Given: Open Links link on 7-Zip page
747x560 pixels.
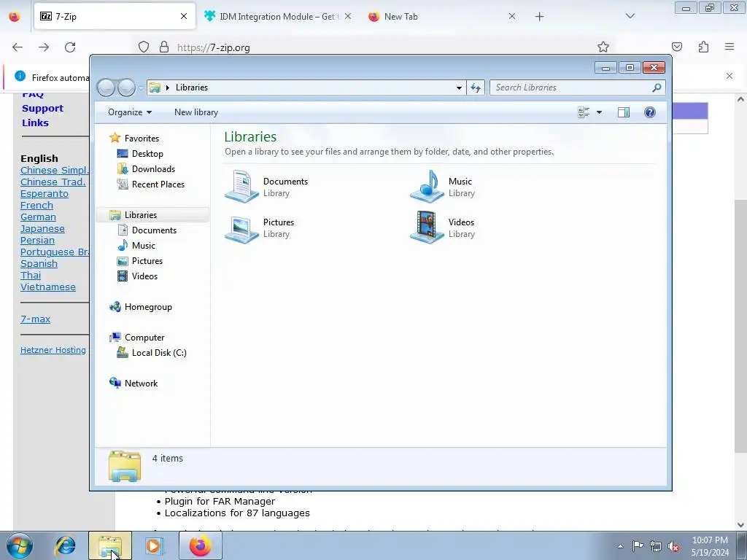Looking at the screenshot, I should 35,122.
